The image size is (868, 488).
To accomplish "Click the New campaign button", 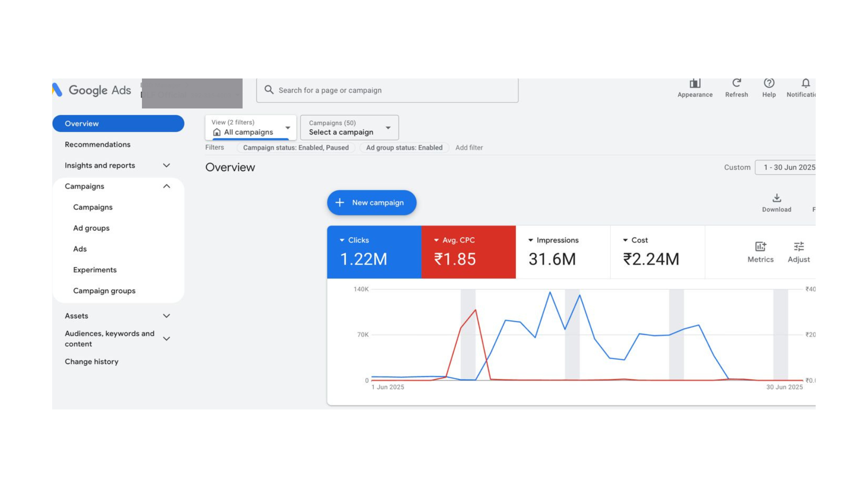I will [x=371, y=203].
